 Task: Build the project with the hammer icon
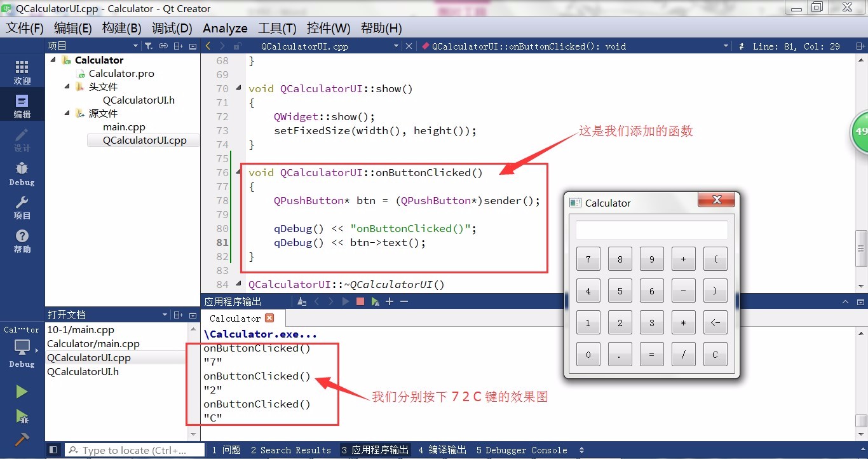(x=22, y=439)
